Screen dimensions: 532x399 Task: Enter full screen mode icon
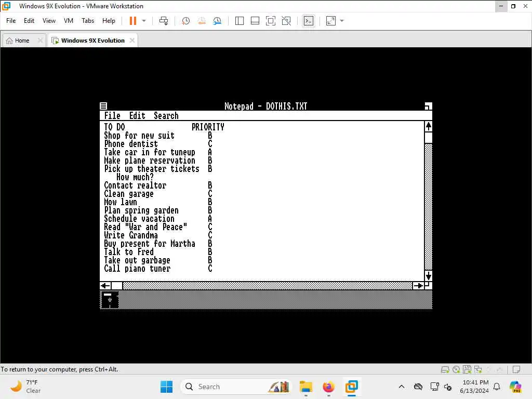pos(270,21)
